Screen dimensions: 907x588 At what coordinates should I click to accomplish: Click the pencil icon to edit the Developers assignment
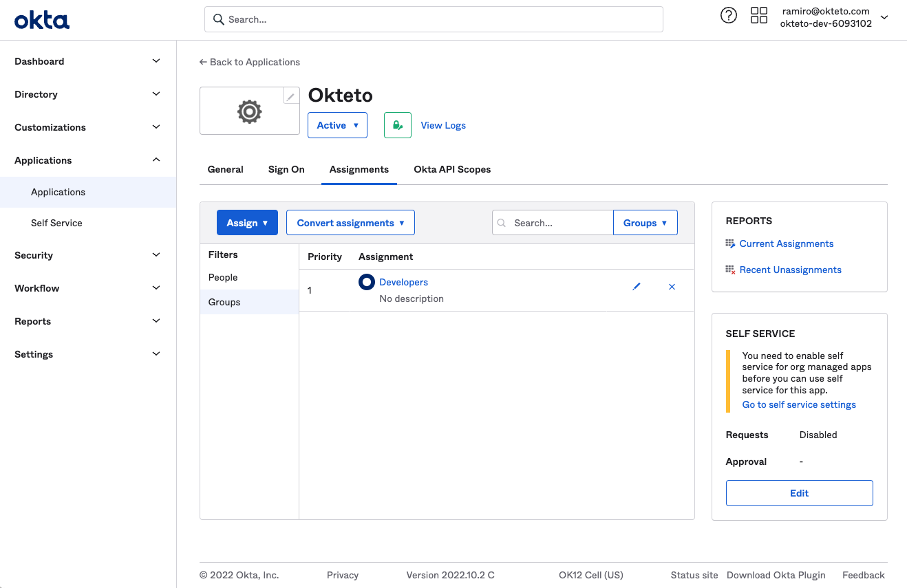[x=637, y=286]
